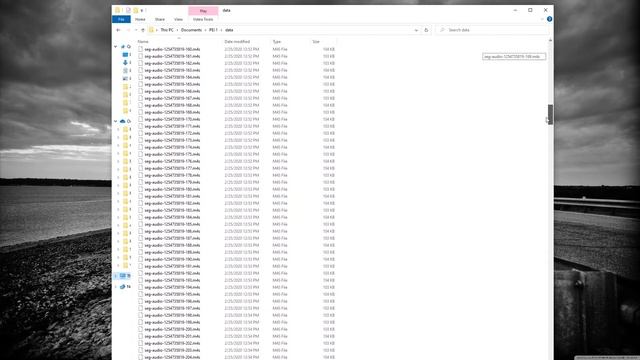The image size is (640, 360).
Task: Select the OneDrive cloud icon
Action: [122, 121]
